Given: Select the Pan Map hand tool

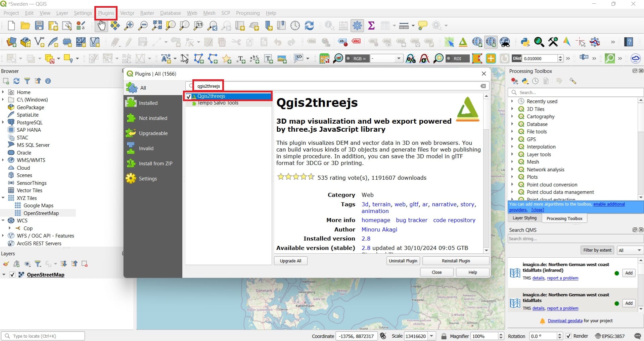Looking at the screenshot, I should tap(101, 26).
